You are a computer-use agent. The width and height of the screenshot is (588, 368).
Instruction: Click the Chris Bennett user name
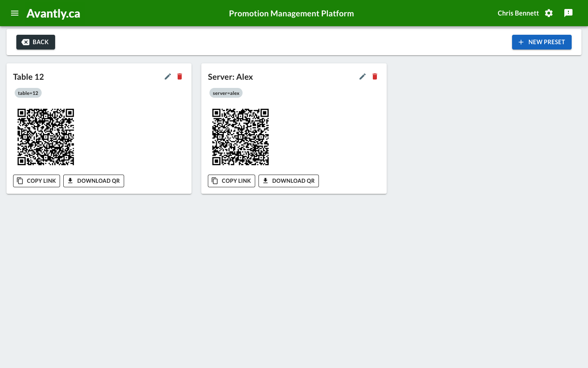[x=518, y=13]
